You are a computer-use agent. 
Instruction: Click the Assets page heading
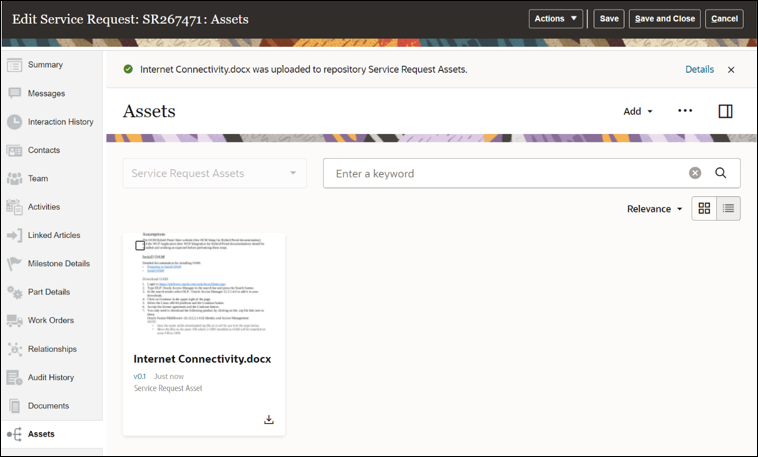[149, 111]
